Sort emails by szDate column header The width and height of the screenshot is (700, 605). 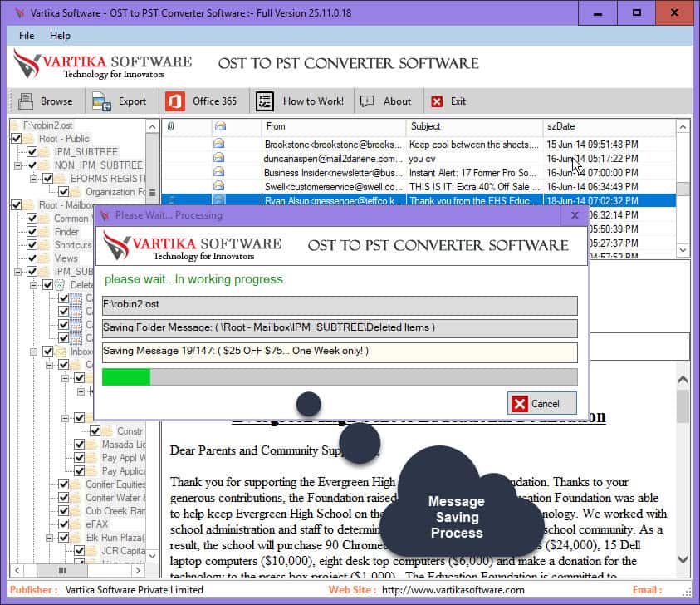coord(609,126)
